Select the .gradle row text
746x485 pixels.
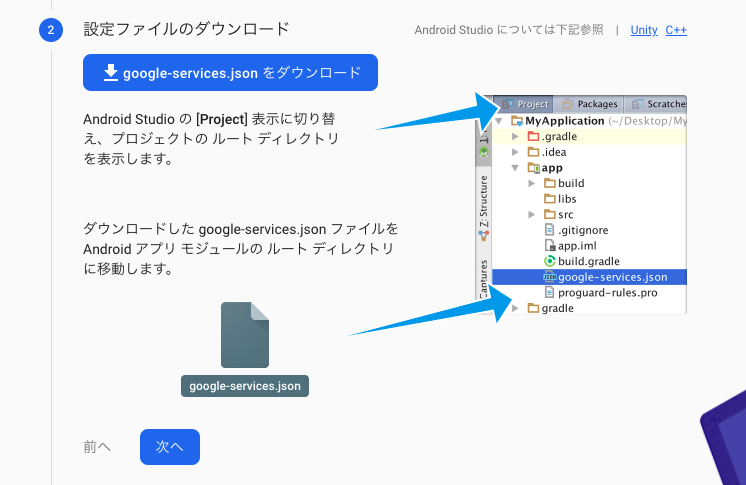[560, 137]
